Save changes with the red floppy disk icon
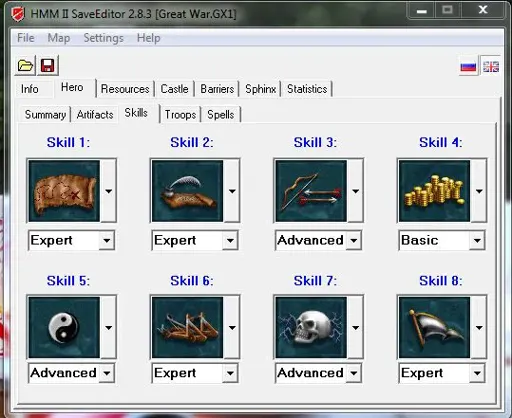512x418 pixels. pyautogui.click(x=48, y=65)
